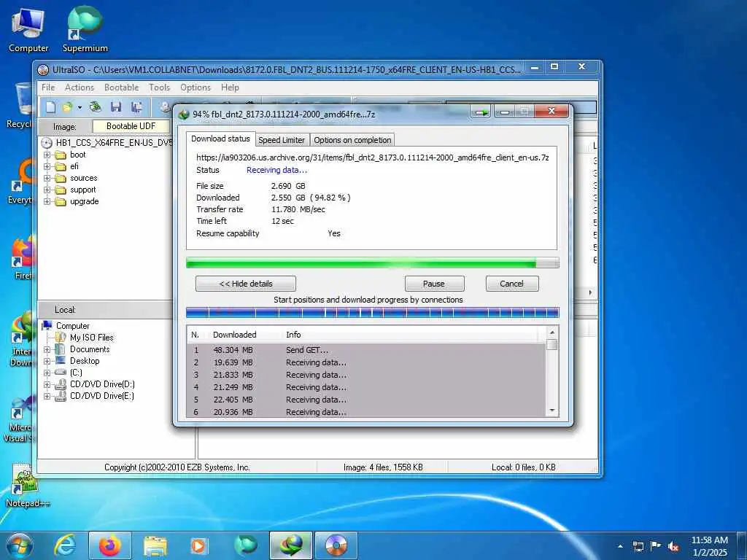Click the Downloaded column header
747x560 pixels.
234,335
